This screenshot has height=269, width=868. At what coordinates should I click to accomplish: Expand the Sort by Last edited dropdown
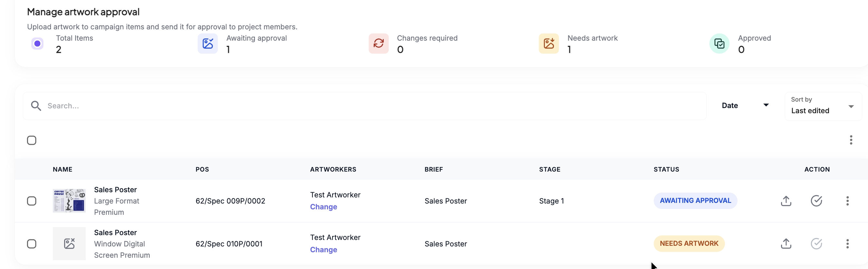tap(823, 106)
